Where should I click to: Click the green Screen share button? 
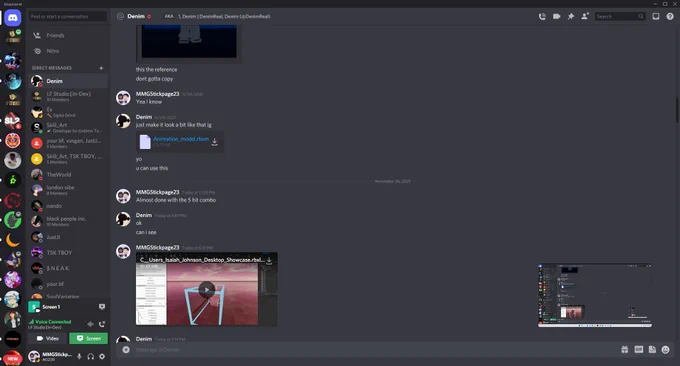point(88,338)
